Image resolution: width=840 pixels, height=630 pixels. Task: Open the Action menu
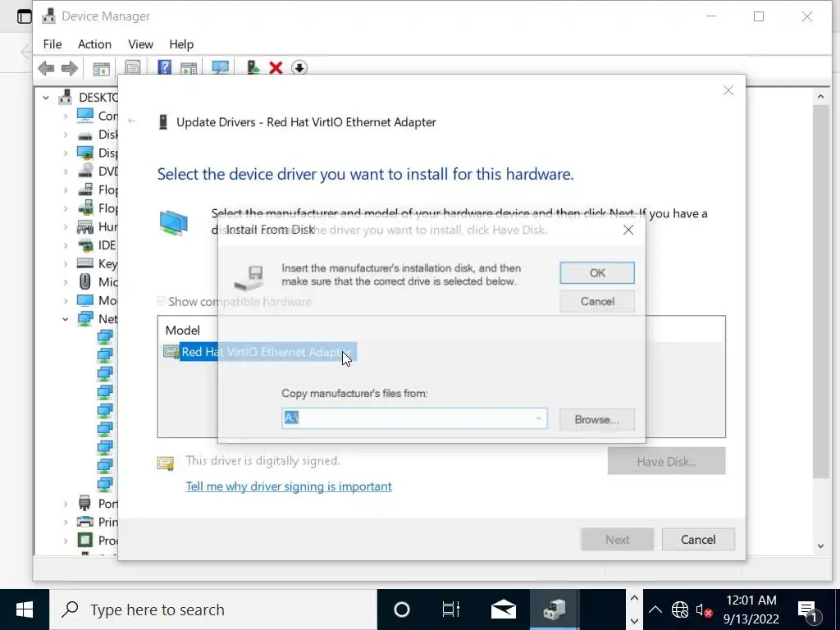pos(94,44)
